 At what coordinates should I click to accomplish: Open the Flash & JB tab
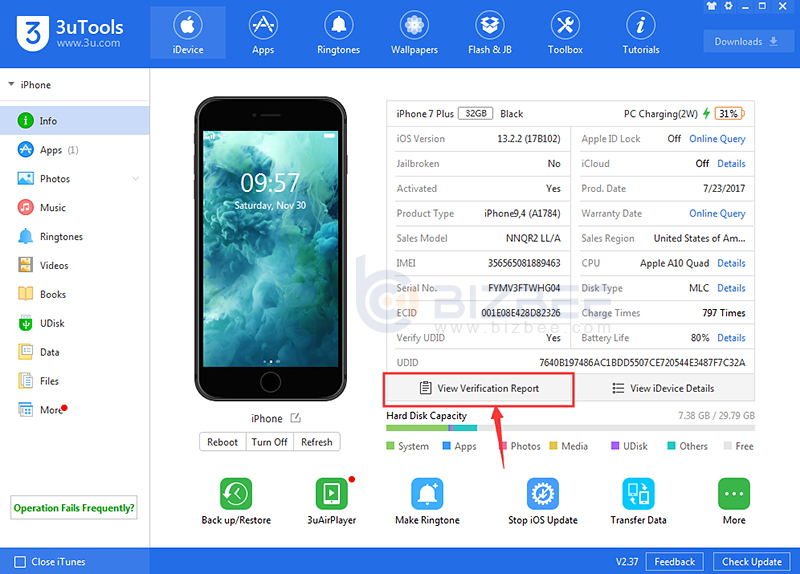tap(490, 33)
